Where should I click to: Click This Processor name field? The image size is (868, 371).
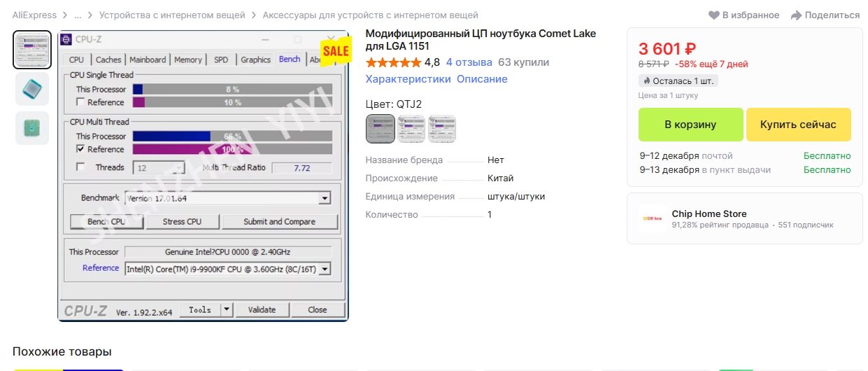227,251
